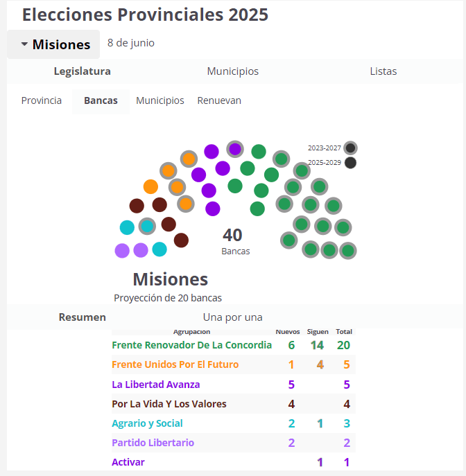
Task: Select the Resumen view tab
Action: pos(83,317)
